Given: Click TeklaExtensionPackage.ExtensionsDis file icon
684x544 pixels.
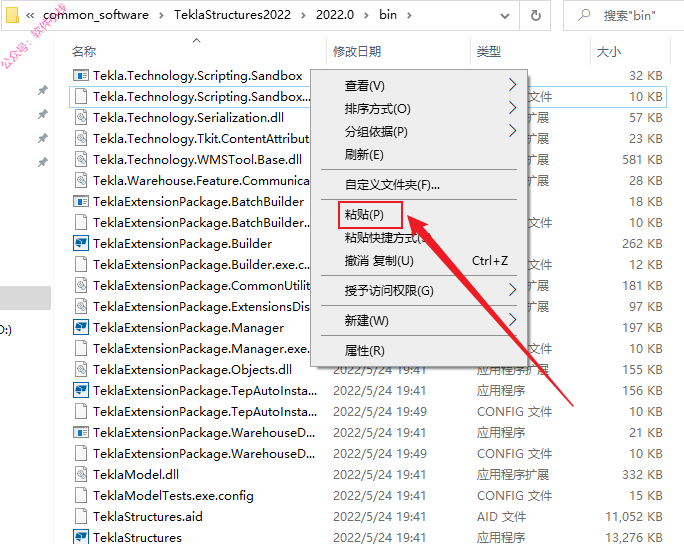Looking at the screenshot, I should click(x=81, y=306).
